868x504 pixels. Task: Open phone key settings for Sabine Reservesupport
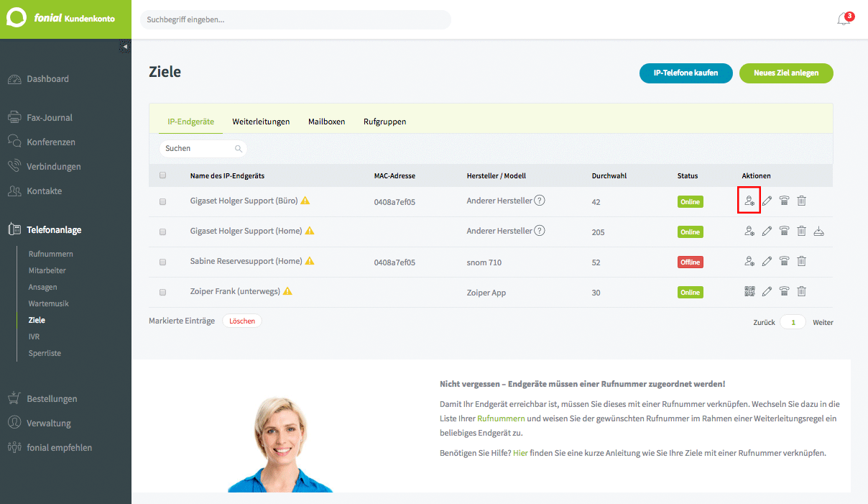pos(784,262)
